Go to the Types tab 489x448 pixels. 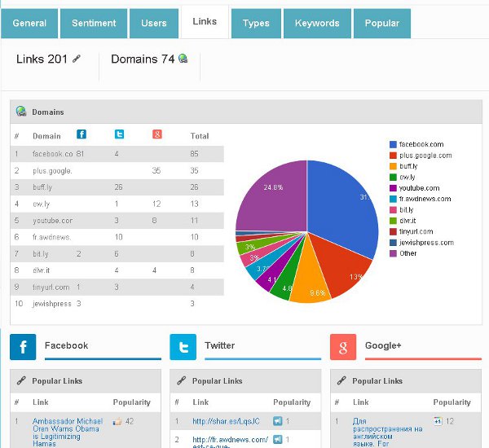(x=256, y=24)
